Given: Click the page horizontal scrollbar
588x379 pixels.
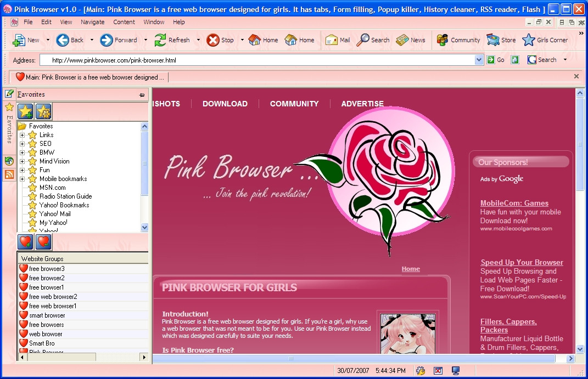Looking at the screenshot, I should point(290,358).
